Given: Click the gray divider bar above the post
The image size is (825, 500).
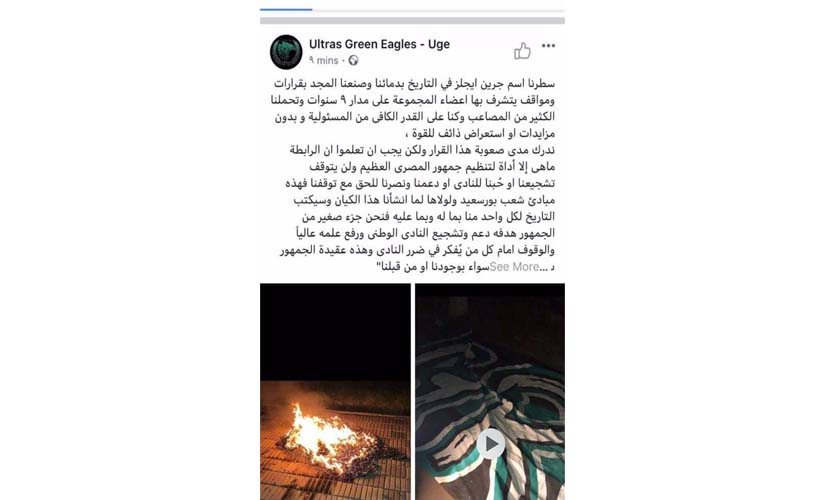Looking at the screenshot, I should 412,21.
